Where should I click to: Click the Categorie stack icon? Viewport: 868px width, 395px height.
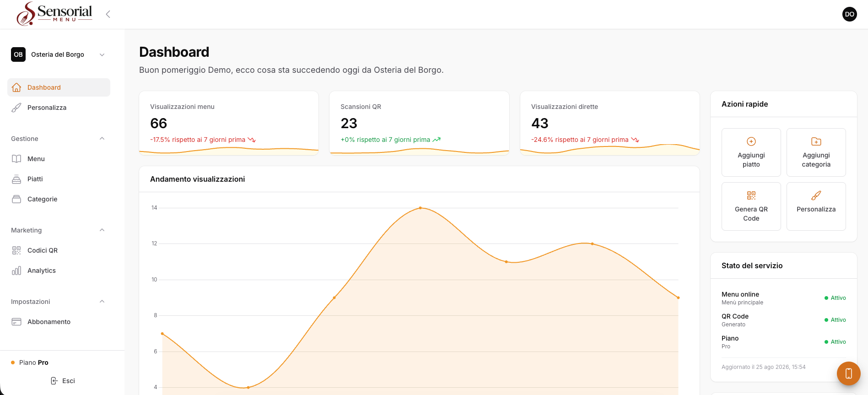pos(16,199)
